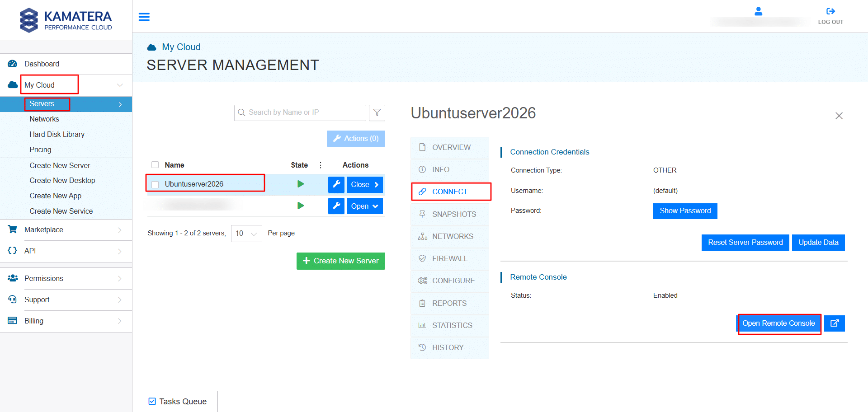Click the green Create New Server button
Screen dimensions: 868x412
[x=341, y=261]
